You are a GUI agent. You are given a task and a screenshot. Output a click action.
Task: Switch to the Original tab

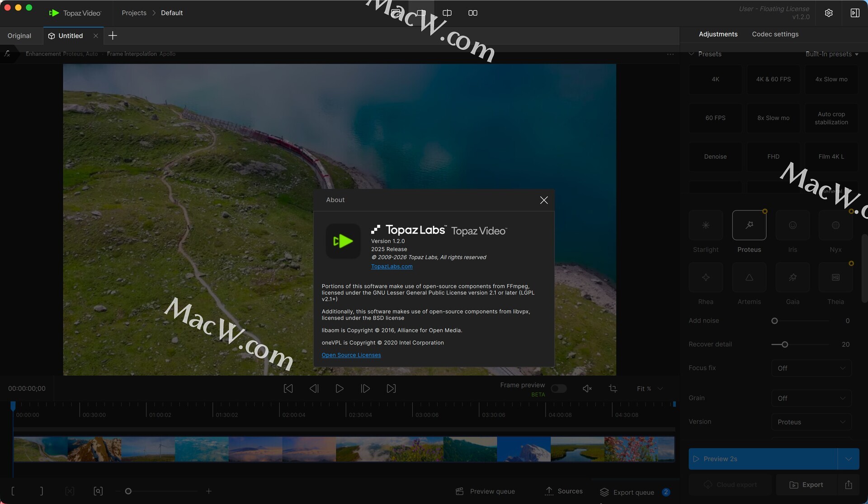(19, 36)
